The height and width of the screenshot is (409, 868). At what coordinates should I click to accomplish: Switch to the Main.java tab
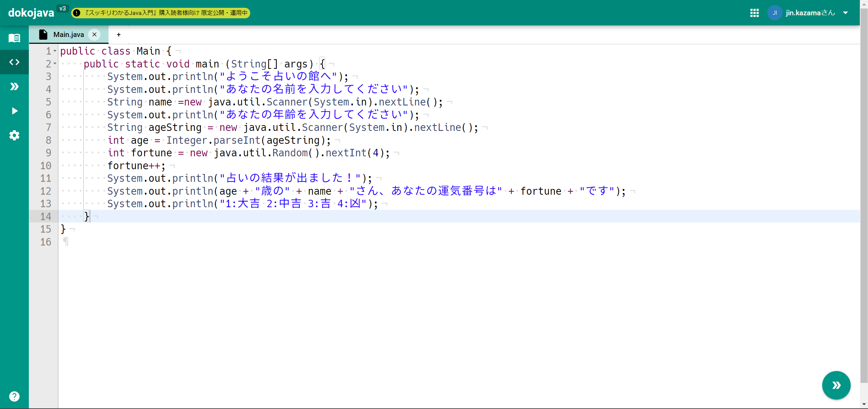point(68,35)
